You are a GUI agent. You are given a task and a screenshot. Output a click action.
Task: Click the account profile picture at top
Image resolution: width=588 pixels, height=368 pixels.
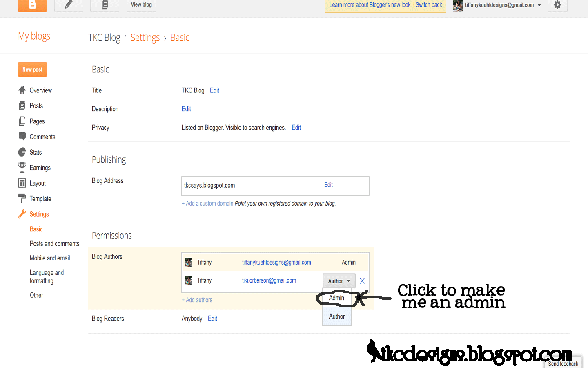(458, 6)
